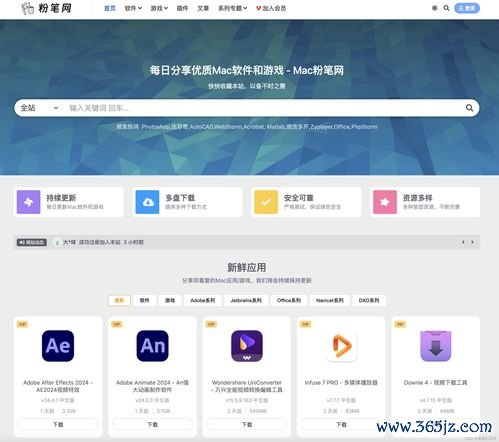Viewport: 499px width, 442px height.
Task: Click the 网站动态 speaker badge
Action: coord(32,242)
